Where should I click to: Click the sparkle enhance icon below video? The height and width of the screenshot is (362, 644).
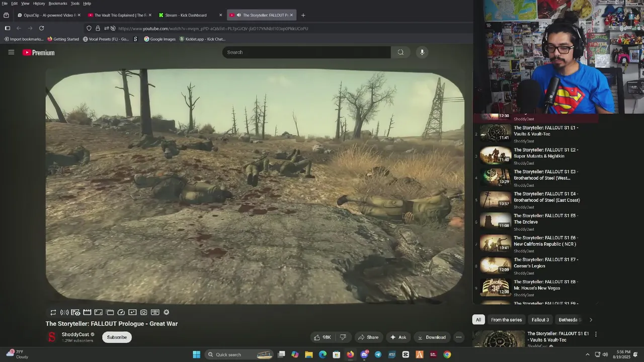click(x=132, y=312)
